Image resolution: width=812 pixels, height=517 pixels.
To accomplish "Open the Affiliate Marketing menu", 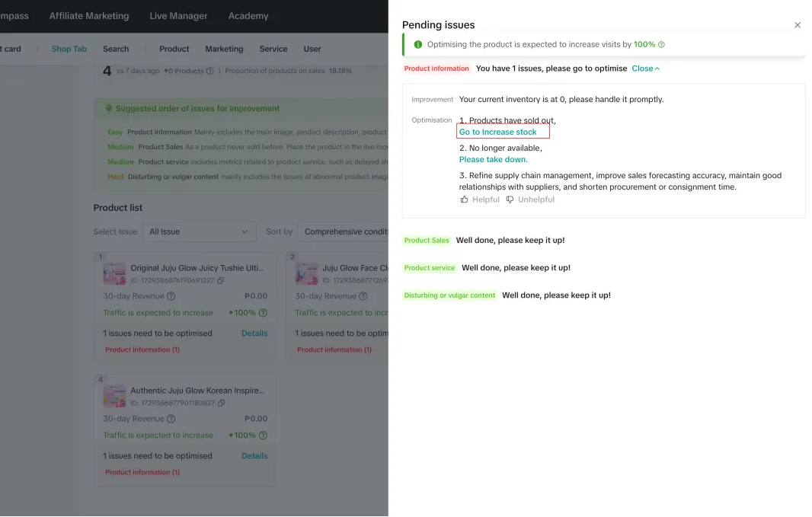I will point(89,16).
